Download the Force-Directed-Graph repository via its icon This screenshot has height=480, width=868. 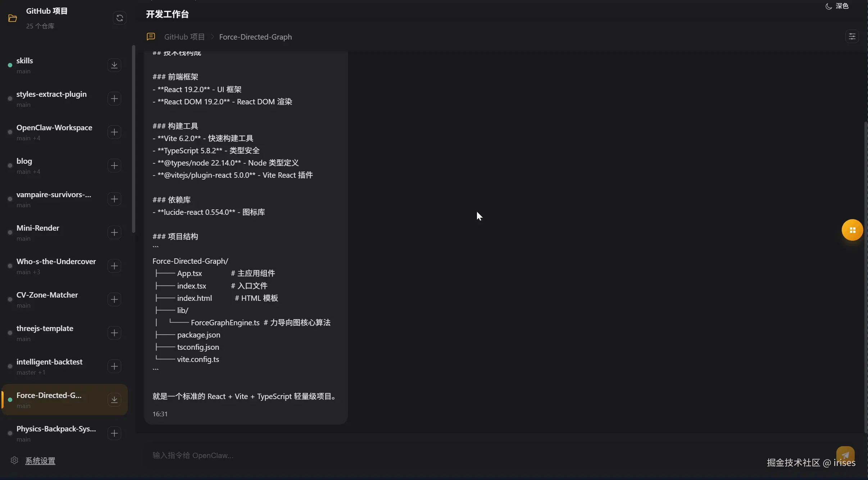(114, 400)
